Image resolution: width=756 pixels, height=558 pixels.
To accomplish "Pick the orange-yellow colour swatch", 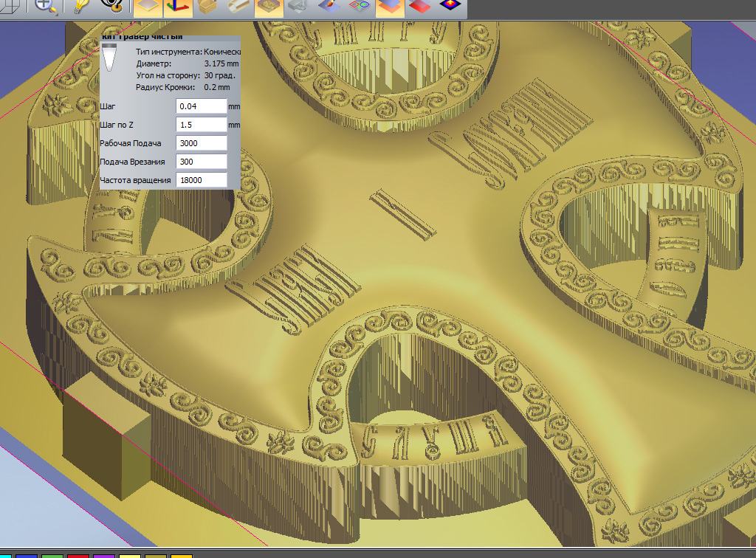I will click(182, 556).
